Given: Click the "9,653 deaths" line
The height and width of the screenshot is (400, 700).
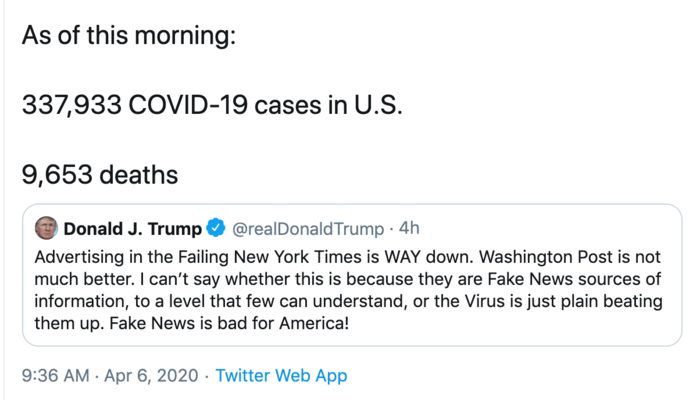Looking at the screenshot, I should (100, 175).
